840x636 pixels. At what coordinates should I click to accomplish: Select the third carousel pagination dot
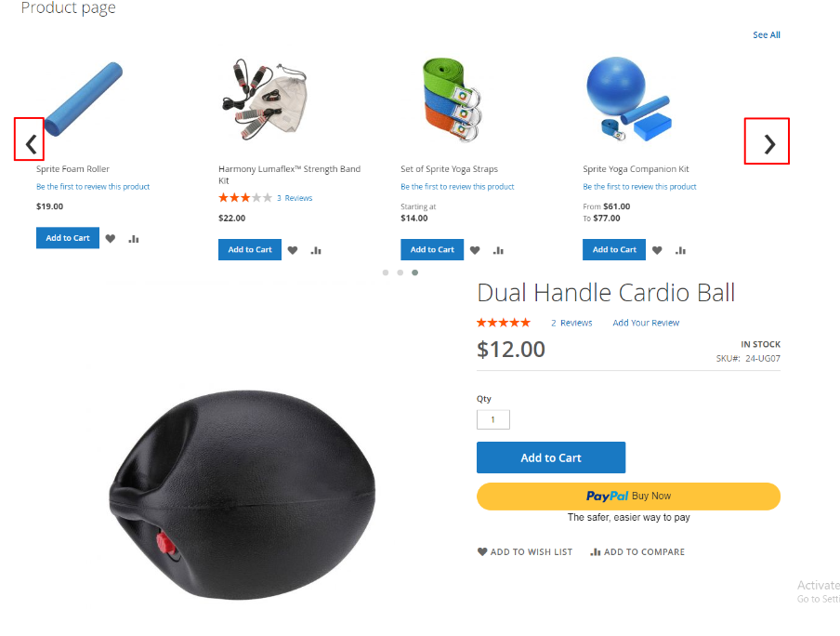[x=414, y=272]
